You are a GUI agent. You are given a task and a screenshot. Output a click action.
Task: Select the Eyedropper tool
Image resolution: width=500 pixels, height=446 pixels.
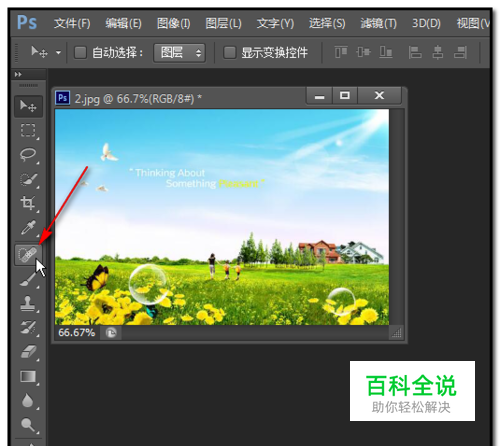28,227
